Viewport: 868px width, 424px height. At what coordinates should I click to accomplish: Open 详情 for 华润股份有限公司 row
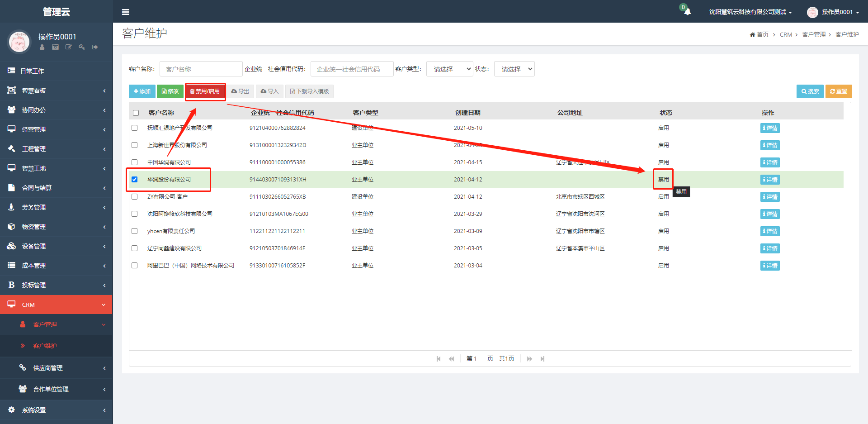tap(770, 180)
